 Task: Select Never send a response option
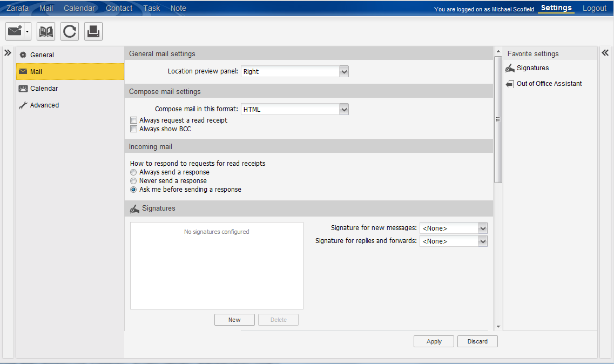[x=133, y=181]
